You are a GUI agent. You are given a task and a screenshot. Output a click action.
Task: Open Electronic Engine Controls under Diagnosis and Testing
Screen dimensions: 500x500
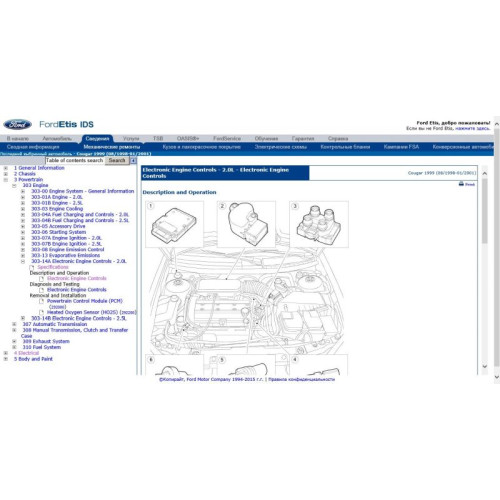(77, 290)
